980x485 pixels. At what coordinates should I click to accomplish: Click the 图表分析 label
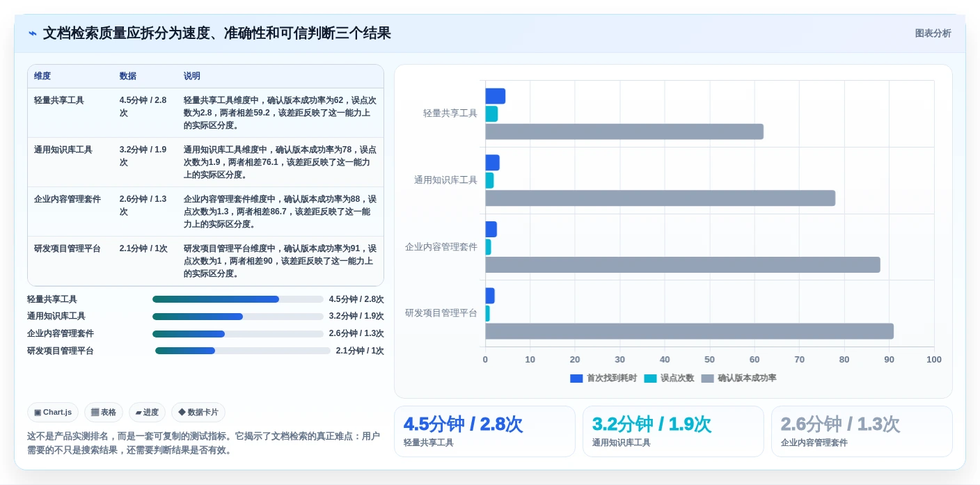pyautogui.click(x=933, y=33)
